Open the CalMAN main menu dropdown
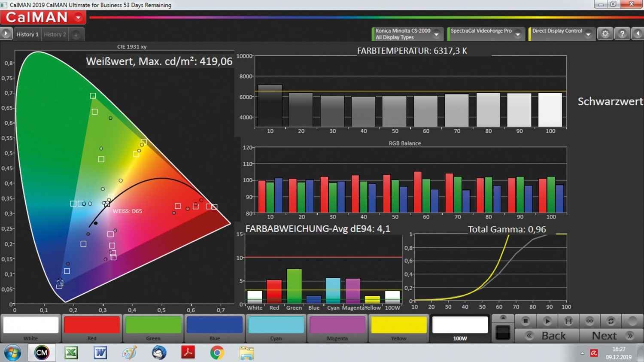The image size is (644, 362). [x=78, y=18]
